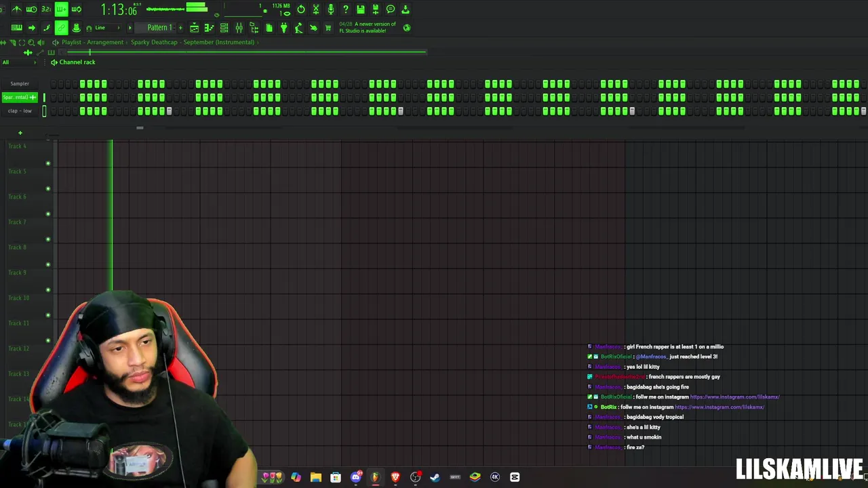Click the clap - low channel button

point(20,111)
